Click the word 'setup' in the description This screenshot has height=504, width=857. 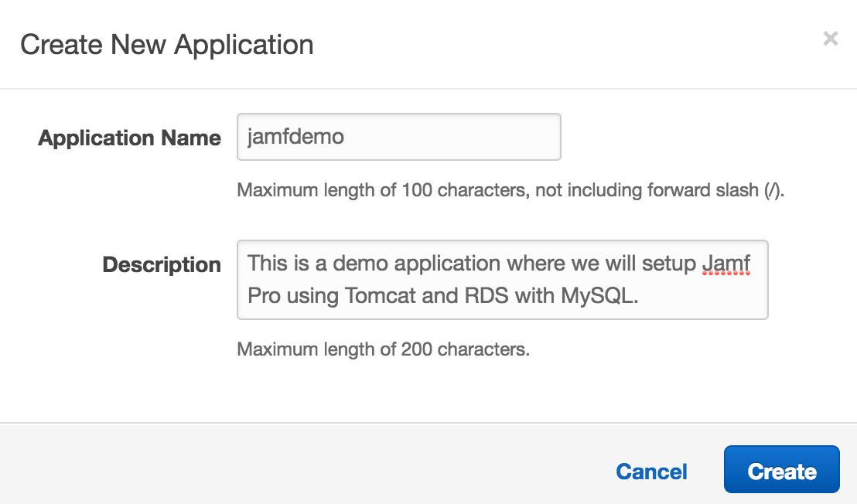click(x=669, y=264)
